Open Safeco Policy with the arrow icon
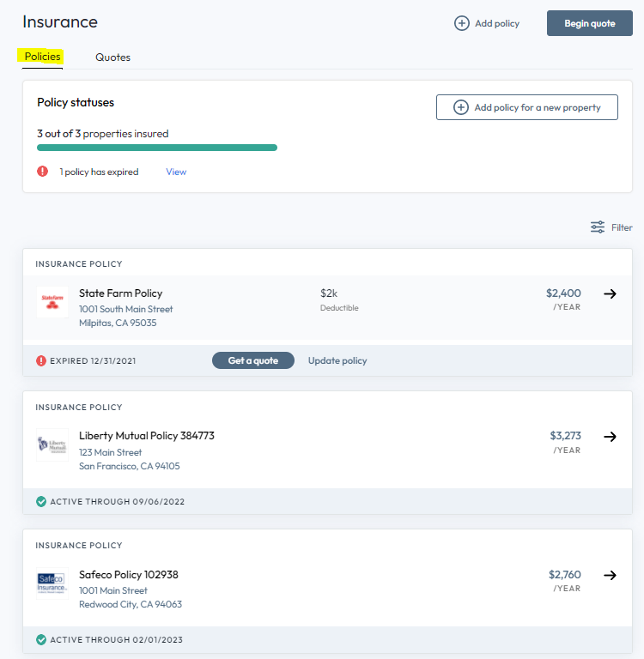The image size is (644, 659). pyautogui.click(x=610, y=575)
